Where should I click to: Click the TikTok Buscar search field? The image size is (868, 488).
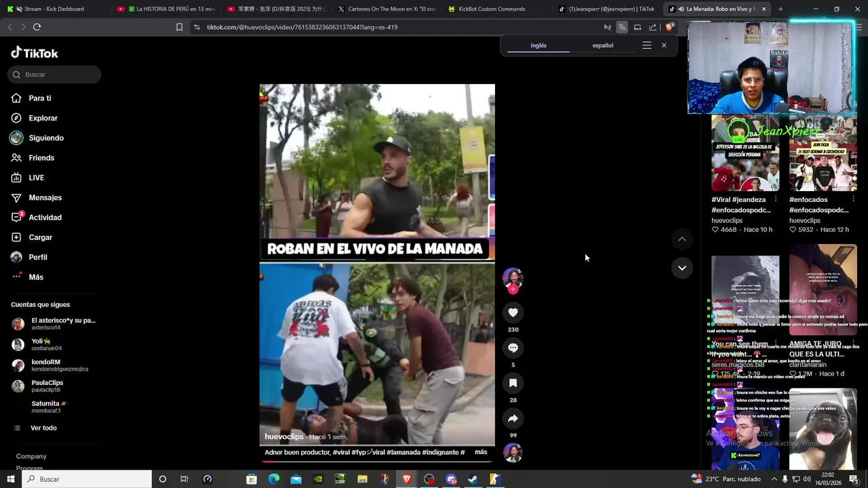click(54, 75)
